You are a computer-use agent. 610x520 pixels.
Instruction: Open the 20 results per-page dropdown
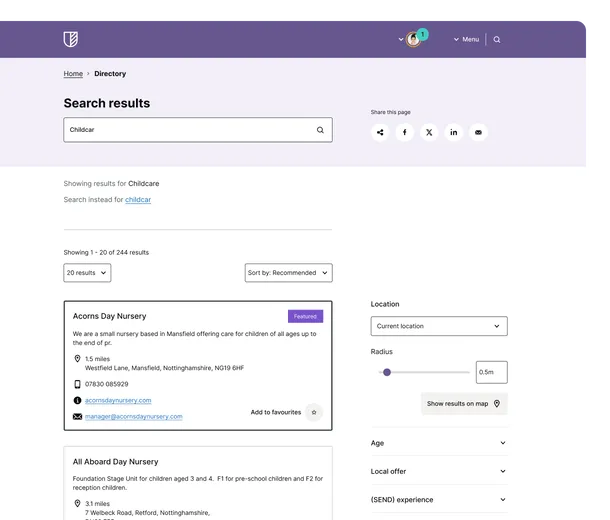(87, 273)
